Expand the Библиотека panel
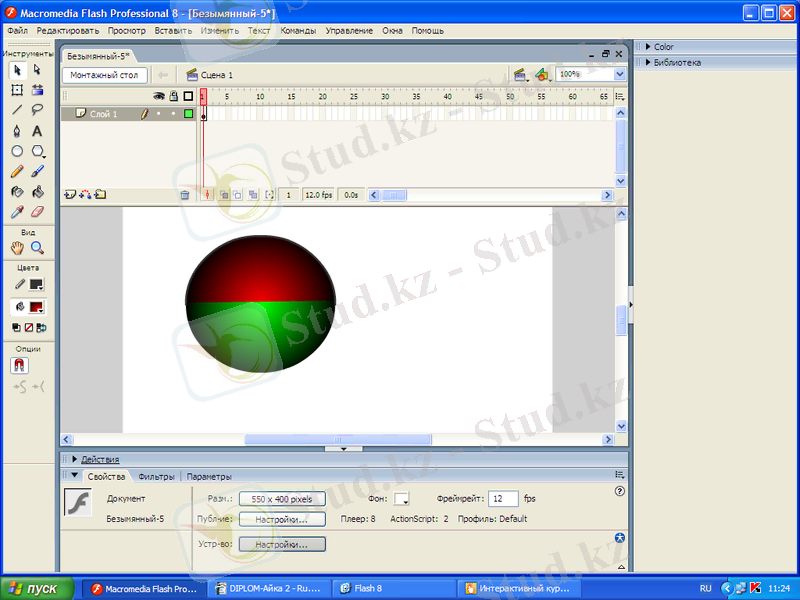 [676, 62]
